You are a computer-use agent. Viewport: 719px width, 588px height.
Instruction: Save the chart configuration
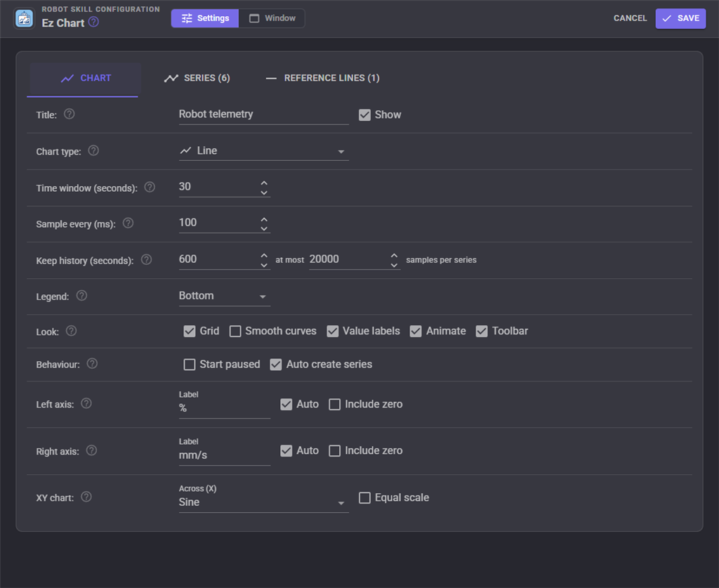point(680,18)
